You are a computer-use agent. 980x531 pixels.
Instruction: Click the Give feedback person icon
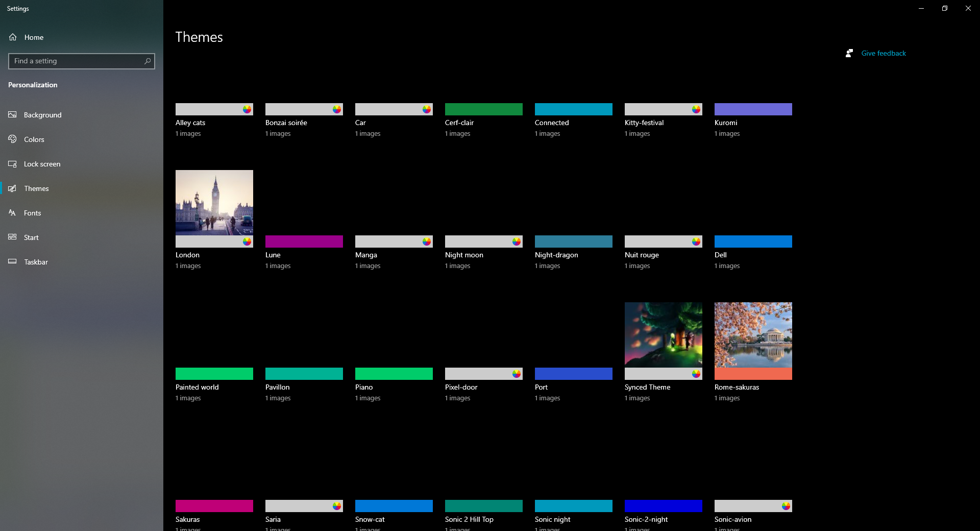click(849, 53)
